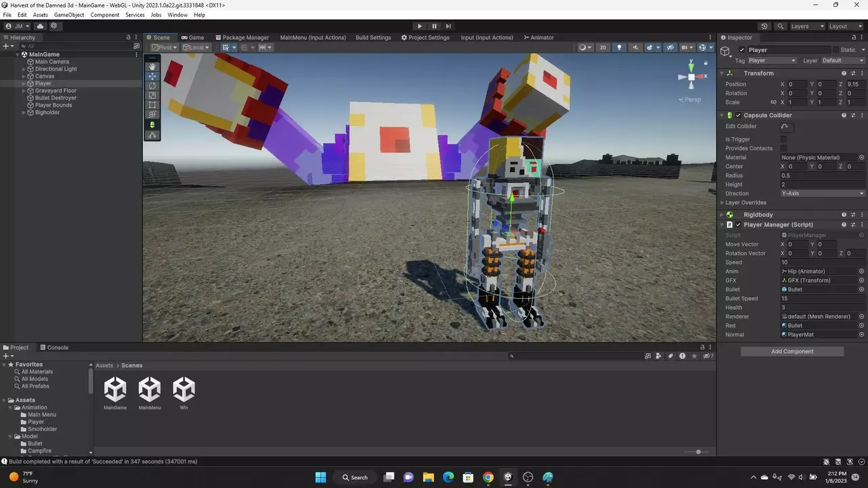Click the Step forward button
Image resolution: width=868 pixels, height=488 pixels.
448,26
